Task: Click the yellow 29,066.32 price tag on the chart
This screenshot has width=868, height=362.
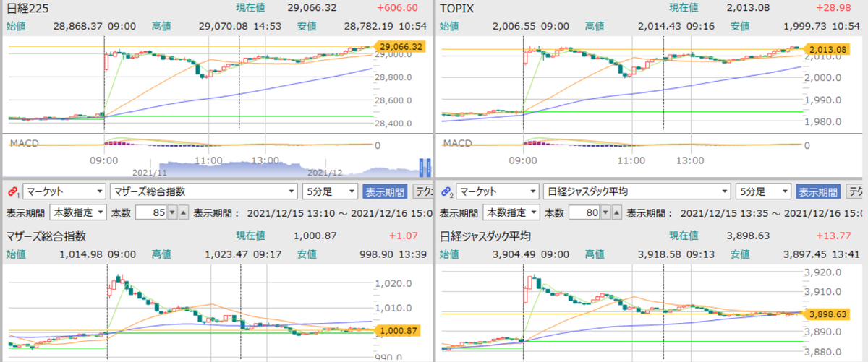Action: tap(399, 46)
